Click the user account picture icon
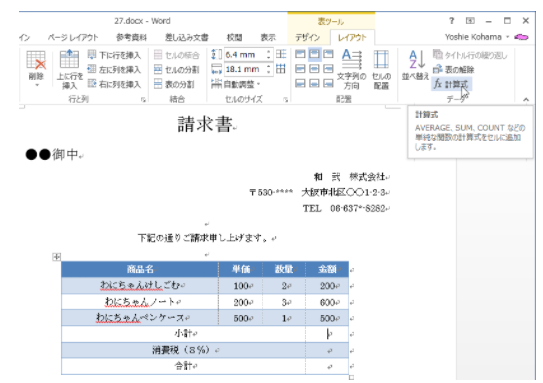Viewport: 543px width, 383px height. pos(522,37)
